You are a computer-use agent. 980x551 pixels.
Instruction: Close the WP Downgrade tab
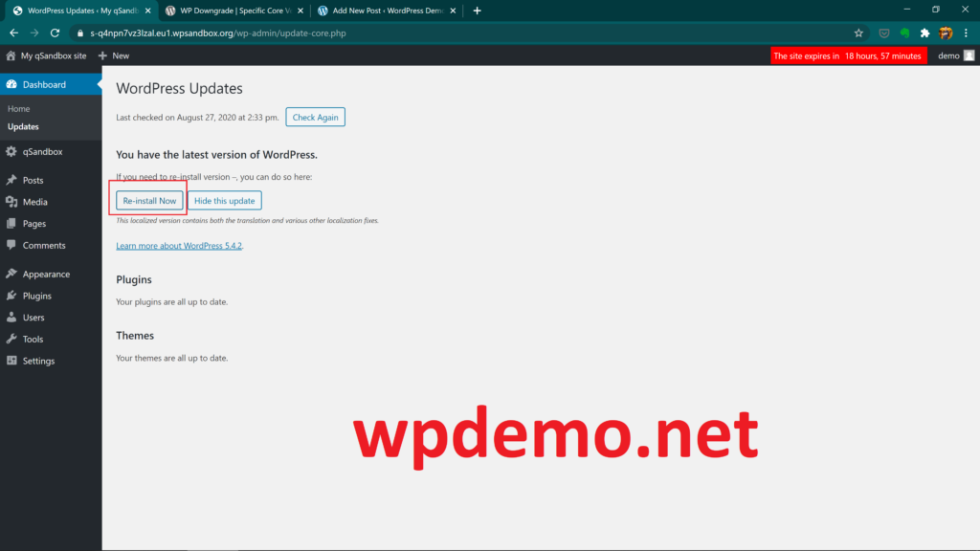[301, 11]
